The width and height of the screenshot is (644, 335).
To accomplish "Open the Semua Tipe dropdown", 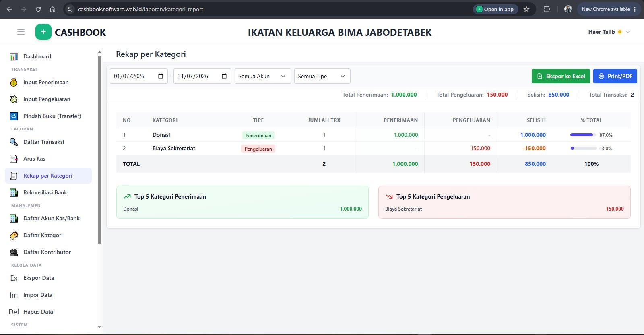I will pos(322,76).
